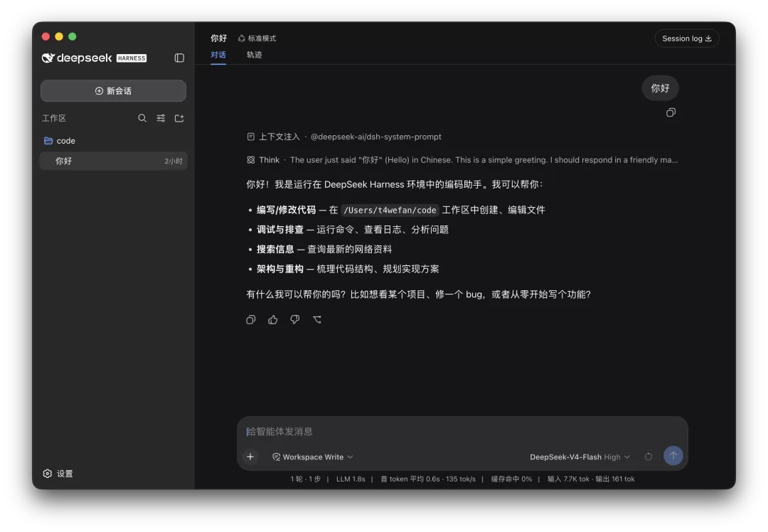Open the Workspace Write permission dropdown

[x=312, y=457]
